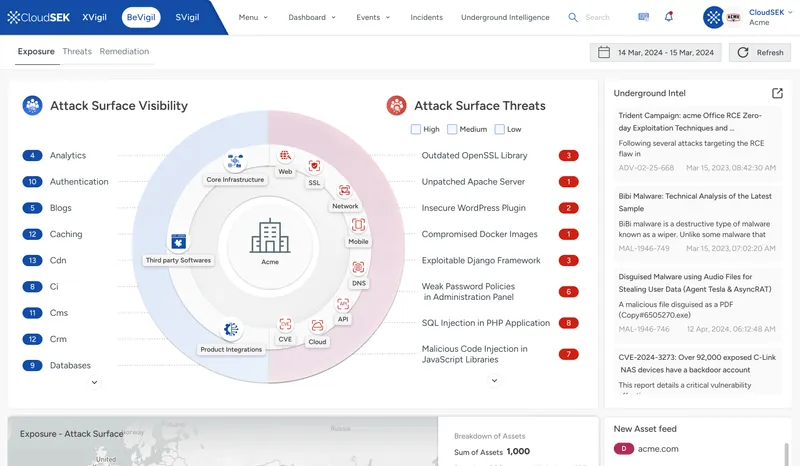
Task: Open acme.com in New Asset feed
Action: coord(658,449)
